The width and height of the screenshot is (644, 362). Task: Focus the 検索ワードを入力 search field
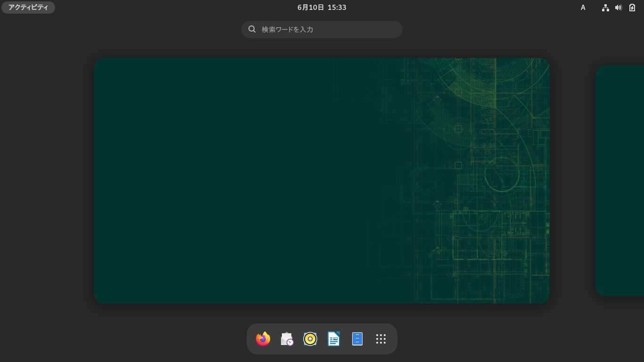tap(322, 29)
